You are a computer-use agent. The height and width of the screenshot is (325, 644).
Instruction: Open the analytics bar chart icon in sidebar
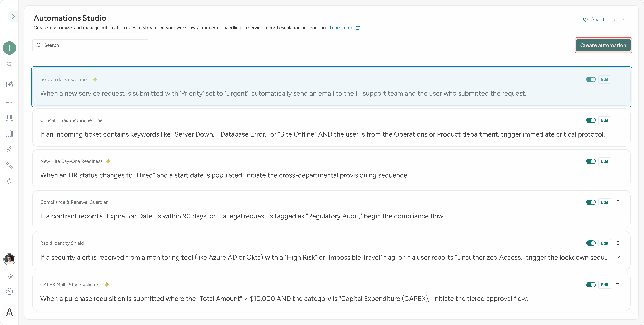(x=9, y=133)
